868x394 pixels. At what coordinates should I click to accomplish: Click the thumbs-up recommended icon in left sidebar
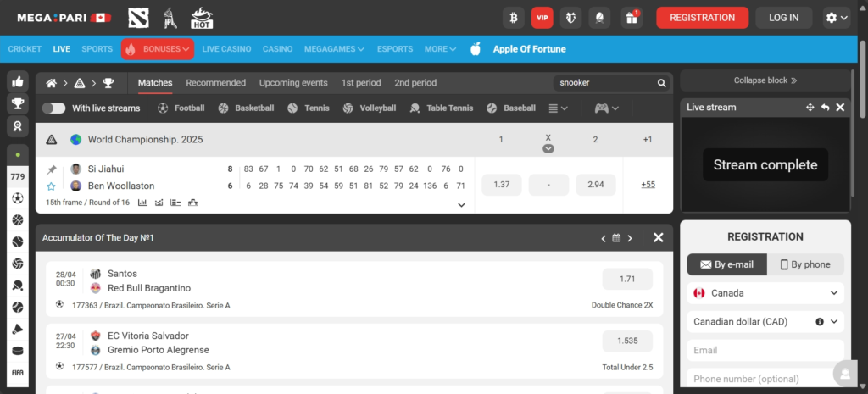coord(18,81)
